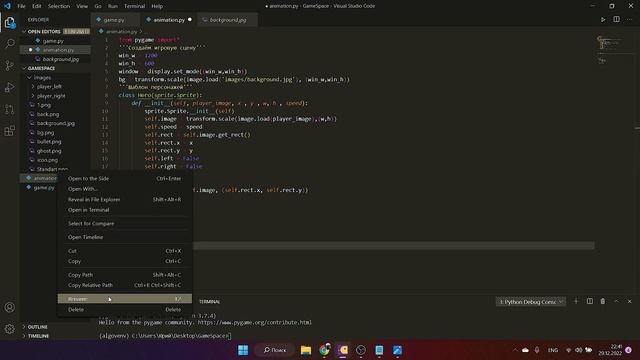Close the terminal panel
Screen dimensions: 640x360
(x=629, y=301)
